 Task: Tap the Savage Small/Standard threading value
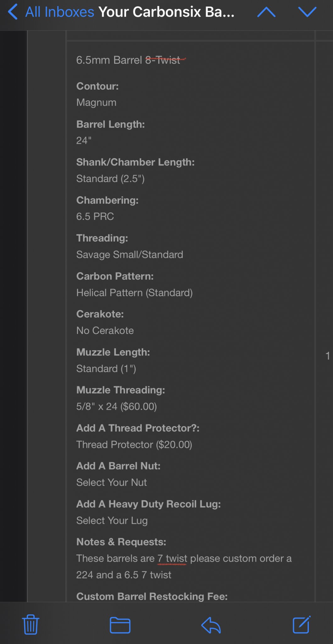(130, 254)
